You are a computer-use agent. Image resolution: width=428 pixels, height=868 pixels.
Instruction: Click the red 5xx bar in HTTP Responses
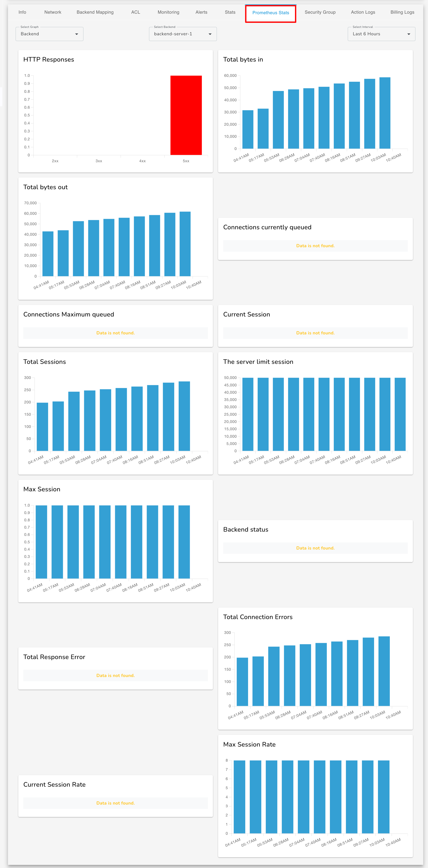point(186,115)
